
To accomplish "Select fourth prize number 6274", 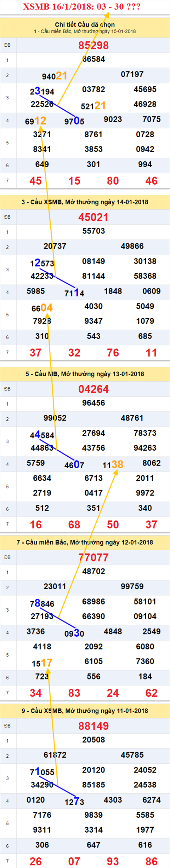I will pos(152,800).
